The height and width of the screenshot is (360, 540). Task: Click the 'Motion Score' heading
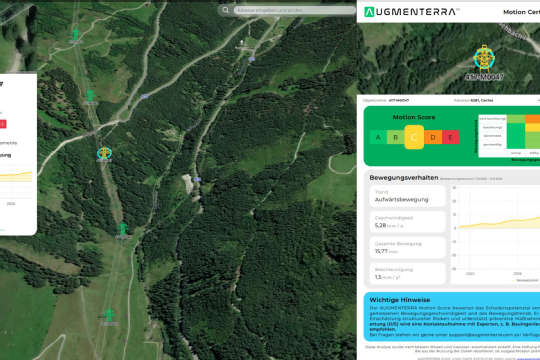coord(414,117)
